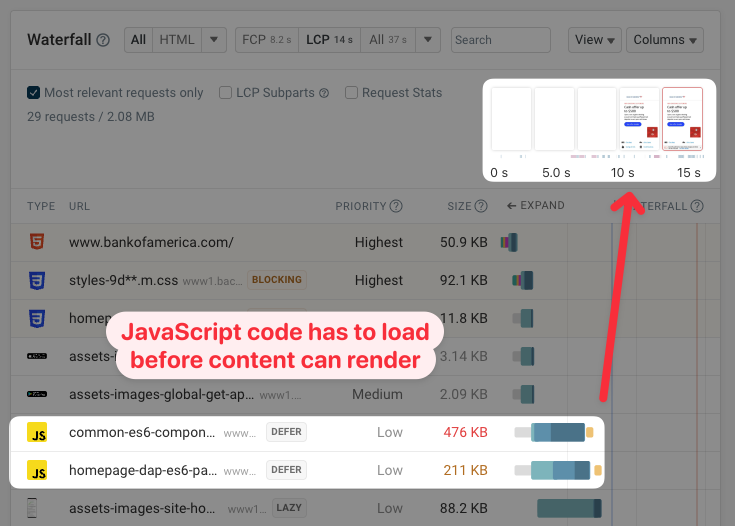Click the 50.9 KB size value
The height and width of the screenshot is (526, 735).
[x=464, y=242]
